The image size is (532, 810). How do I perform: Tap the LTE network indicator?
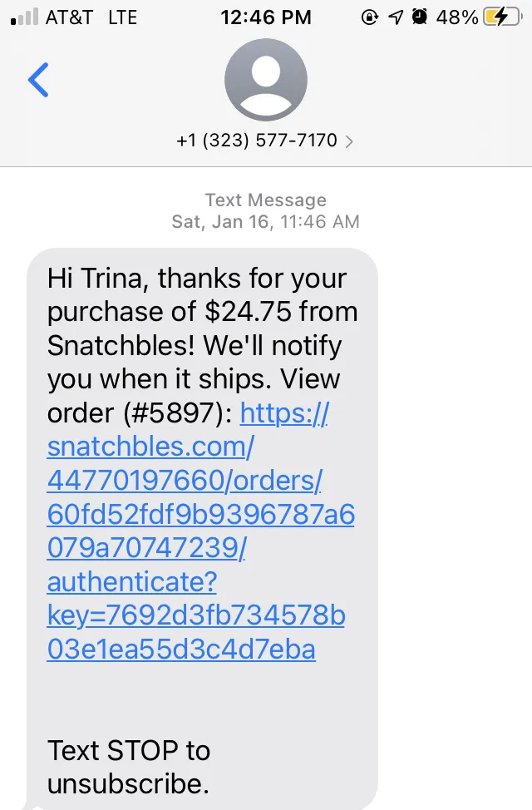click(123, 17)
